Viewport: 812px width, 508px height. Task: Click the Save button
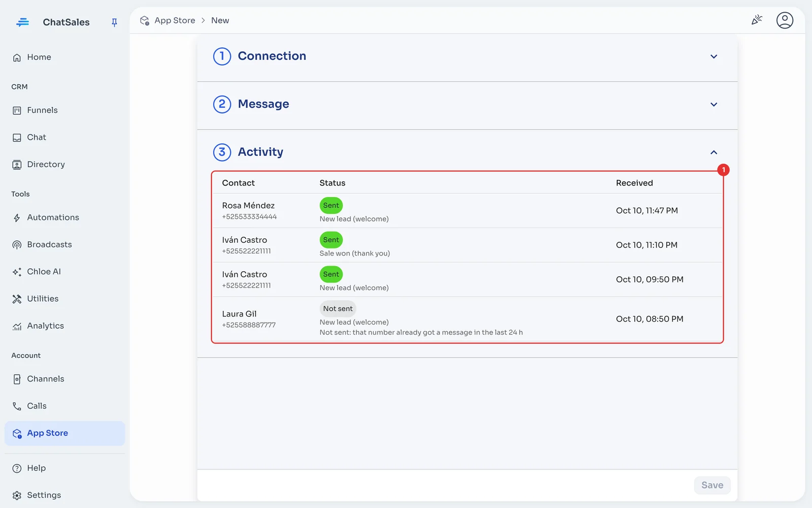click(712, 485)
